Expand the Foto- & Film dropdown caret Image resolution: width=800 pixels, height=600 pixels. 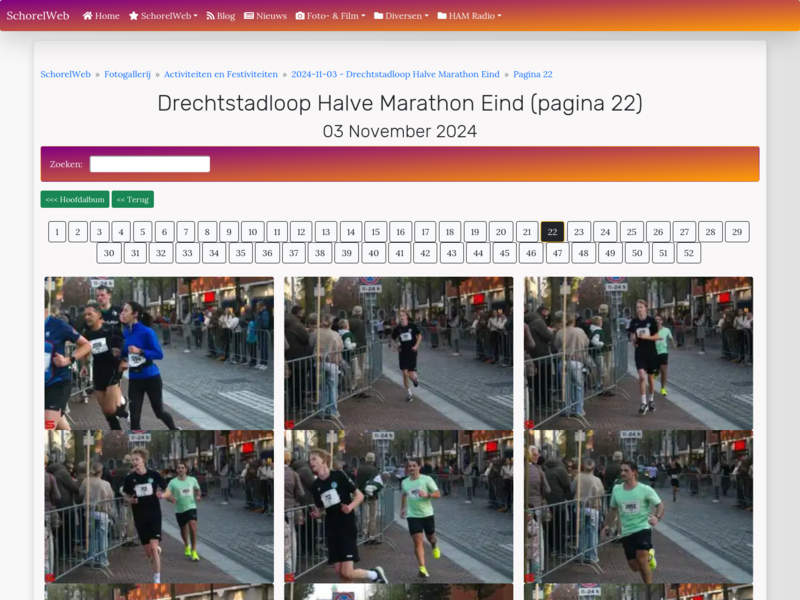click(363, 16)
